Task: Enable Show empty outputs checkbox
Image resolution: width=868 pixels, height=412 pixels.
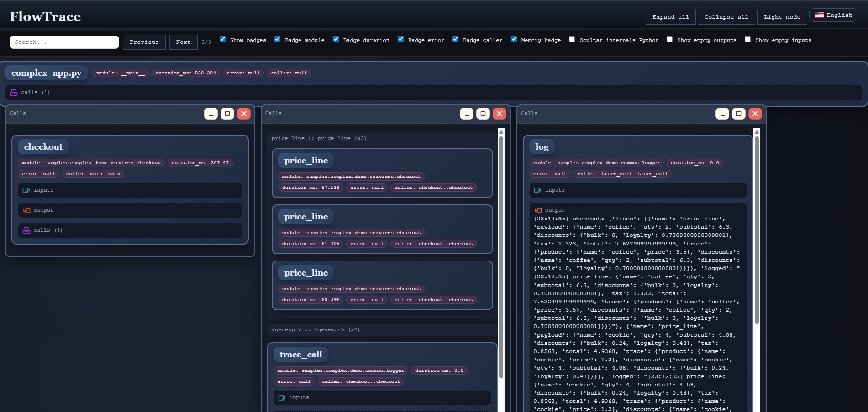Action: point(669,39)
